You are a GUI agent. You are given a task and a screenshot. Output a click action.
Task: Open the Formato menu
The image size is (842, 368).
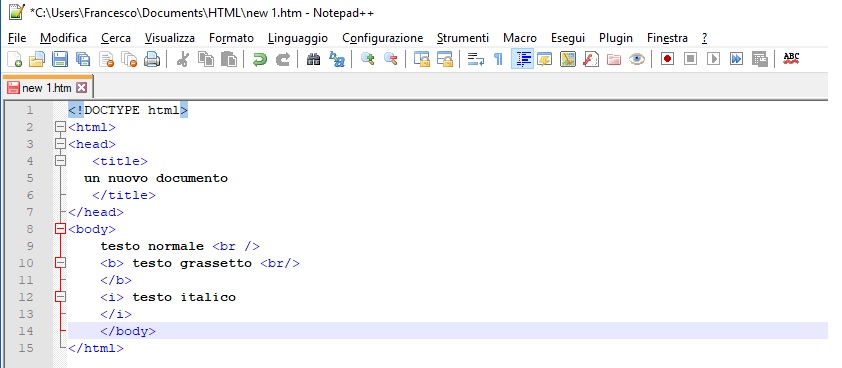click(231, 38)
